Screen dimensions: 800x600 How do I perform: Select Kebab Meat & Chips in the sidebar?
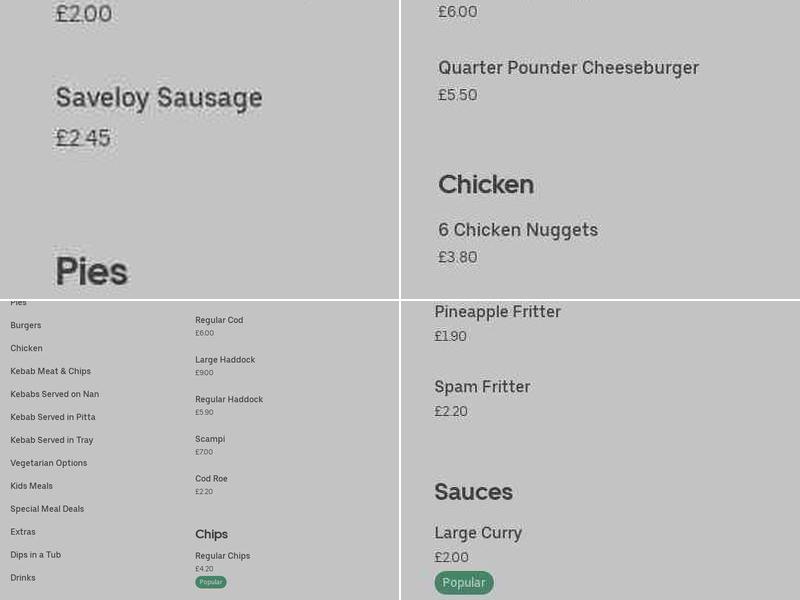click(x=50, y=371)
